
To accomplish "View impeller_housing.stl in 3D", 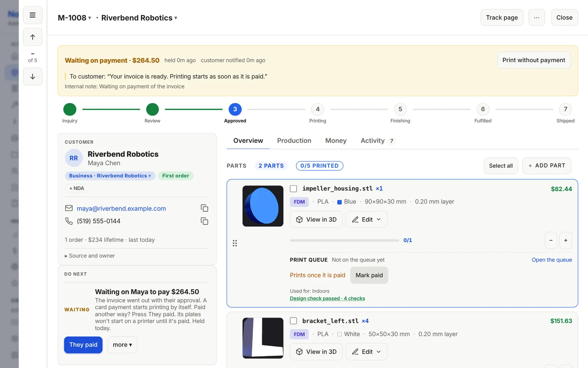I will 316,219.
